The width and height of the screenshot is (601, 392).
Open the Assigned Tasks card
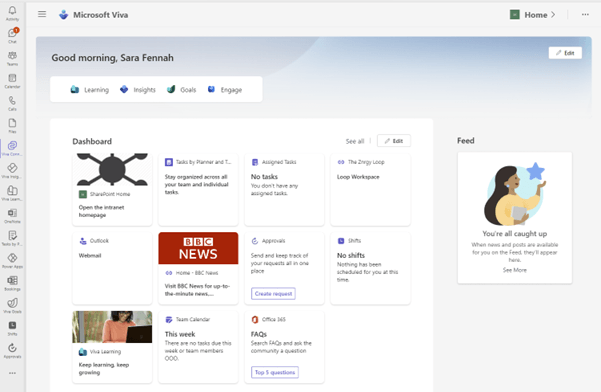284,190
